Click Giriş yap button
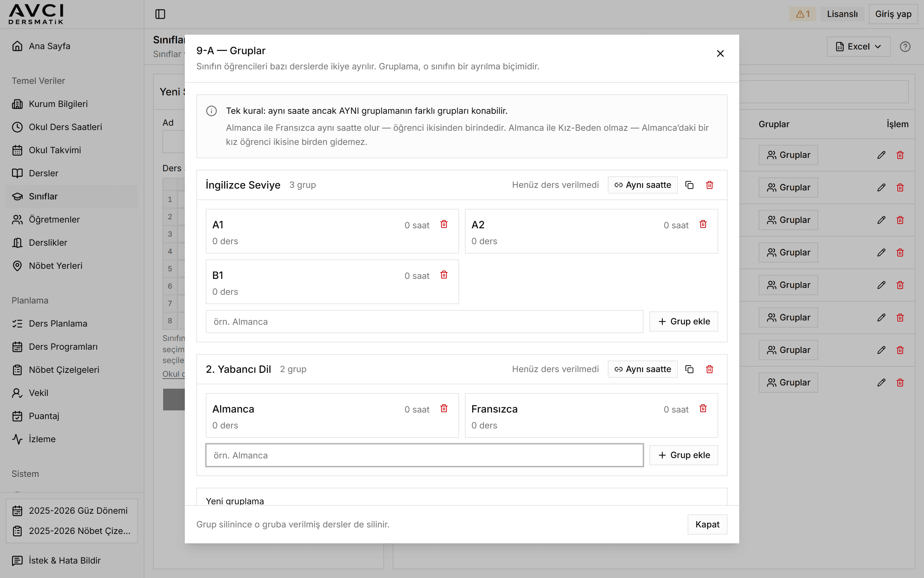 point(893,14)
